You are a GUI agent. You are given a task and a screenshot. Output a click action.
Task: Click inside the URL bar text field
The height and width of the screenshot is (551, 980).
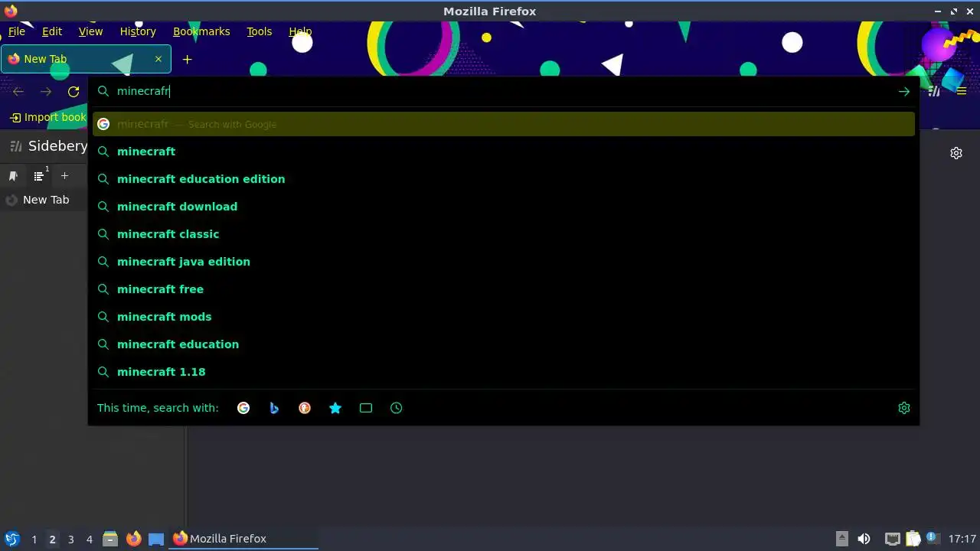tap(504, 91)
